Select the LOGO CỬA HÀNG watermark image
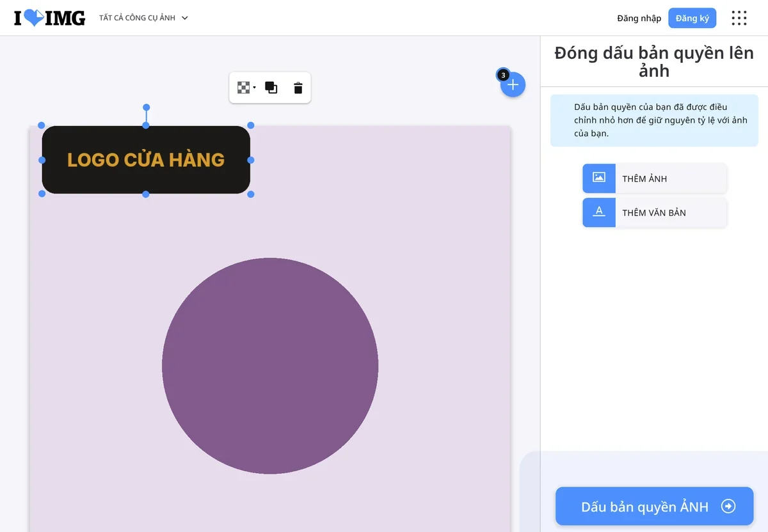768x532 pixels. (146, 160)
